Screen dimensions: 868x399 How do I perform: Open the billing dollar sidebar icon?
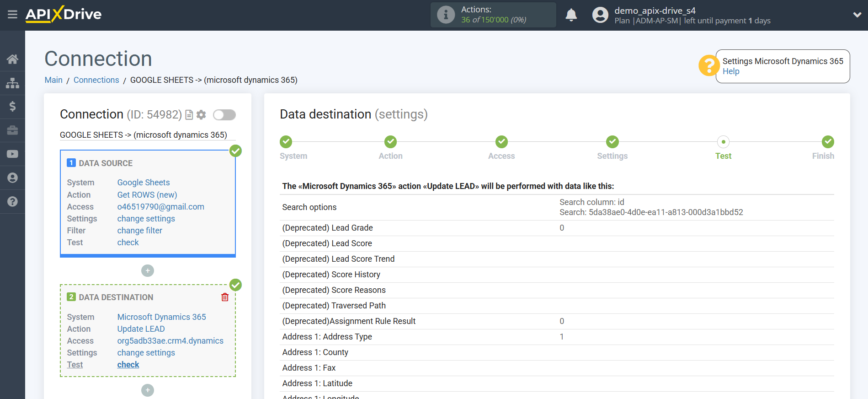pos(12,107)
